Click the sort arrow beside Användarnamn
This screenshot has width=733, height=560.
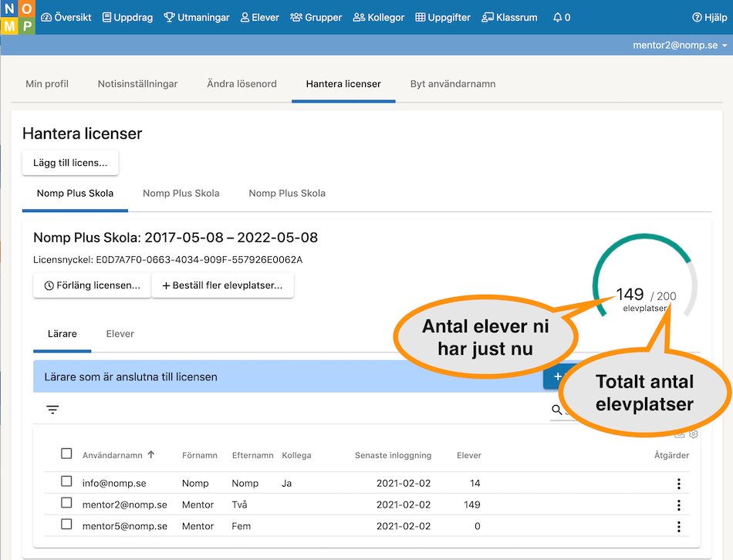point(151,454)
